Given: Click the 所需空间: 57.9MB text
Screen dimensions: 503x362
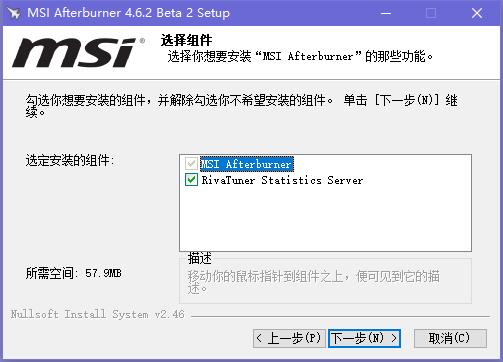Looking at the screenshot, I should 74,273.
